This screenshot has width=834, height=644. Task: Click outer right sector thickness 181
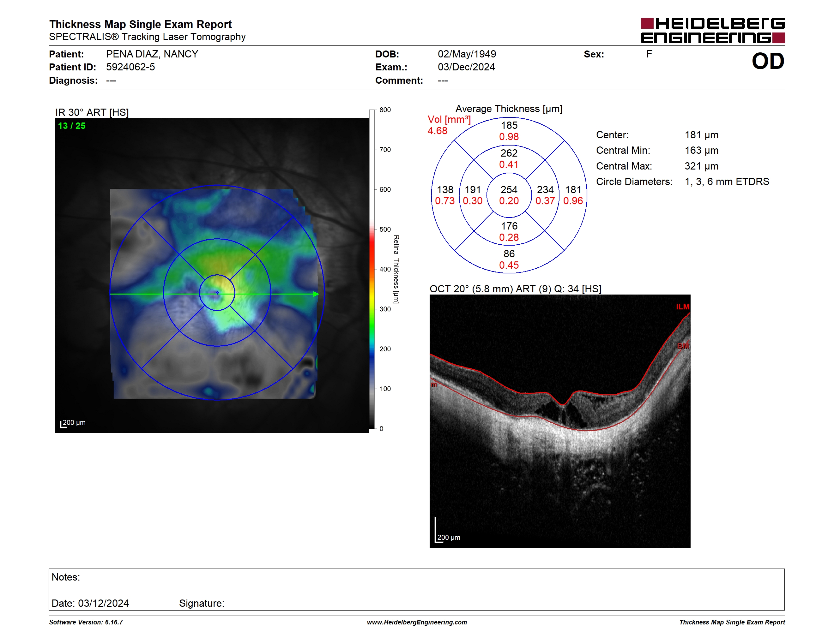tap(573, 190)
